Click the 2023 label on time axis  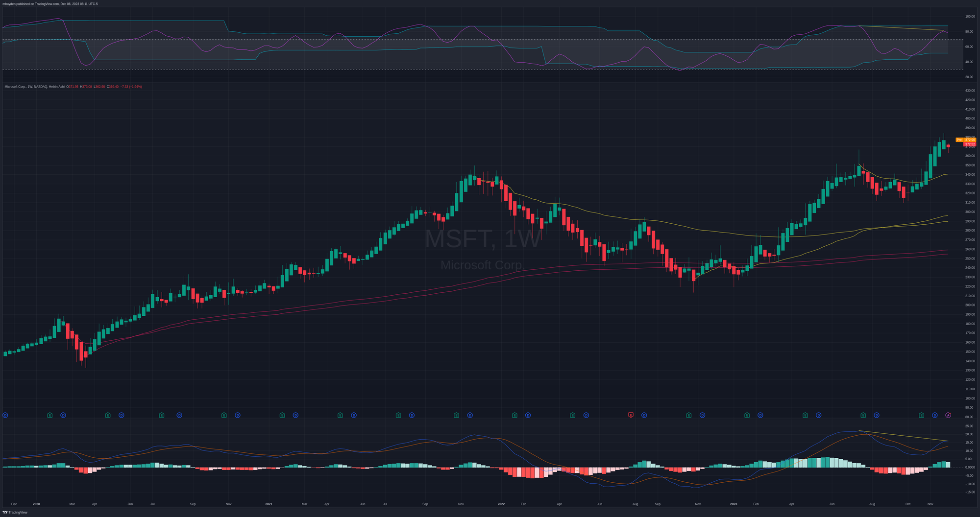click(x=734, y=504)
